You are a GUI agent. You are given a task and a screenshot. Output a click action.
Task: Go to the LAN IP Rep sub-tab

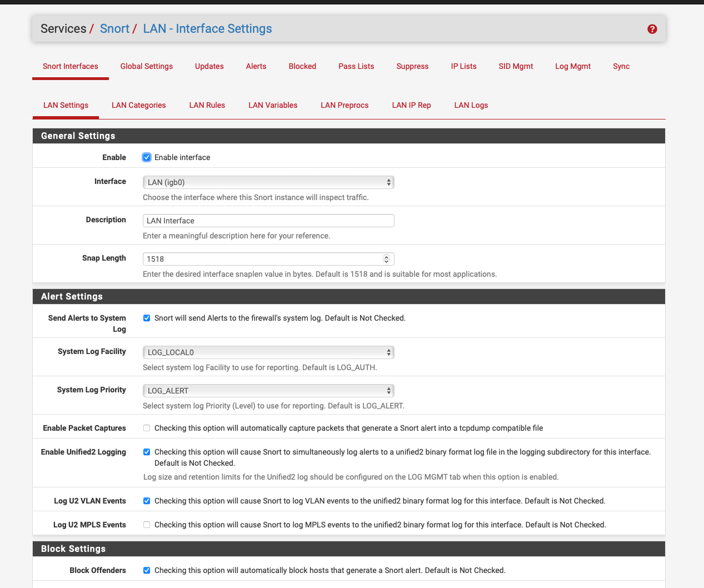(x=412, y=105)
